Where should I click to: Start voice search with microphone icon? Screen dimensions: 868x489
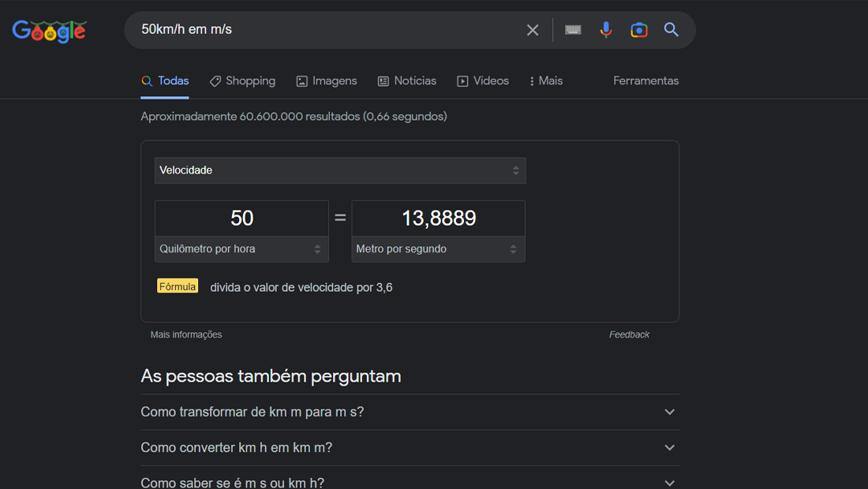[x=606, y=30]
